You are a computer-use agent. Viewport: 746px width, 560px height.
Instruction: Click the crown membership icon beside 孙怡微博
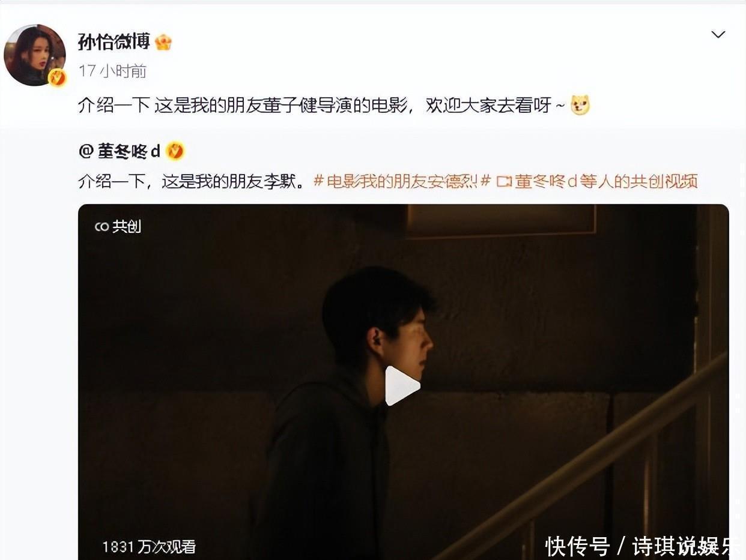point(163,42)
